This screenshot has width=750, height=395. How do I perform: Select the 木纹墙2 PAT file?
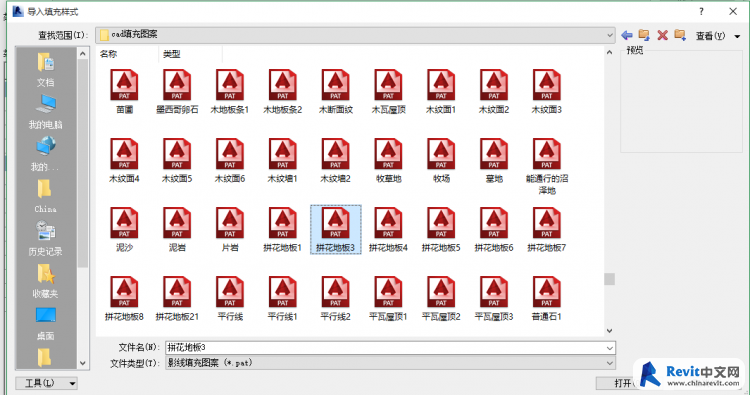click(x=336, y=160)
